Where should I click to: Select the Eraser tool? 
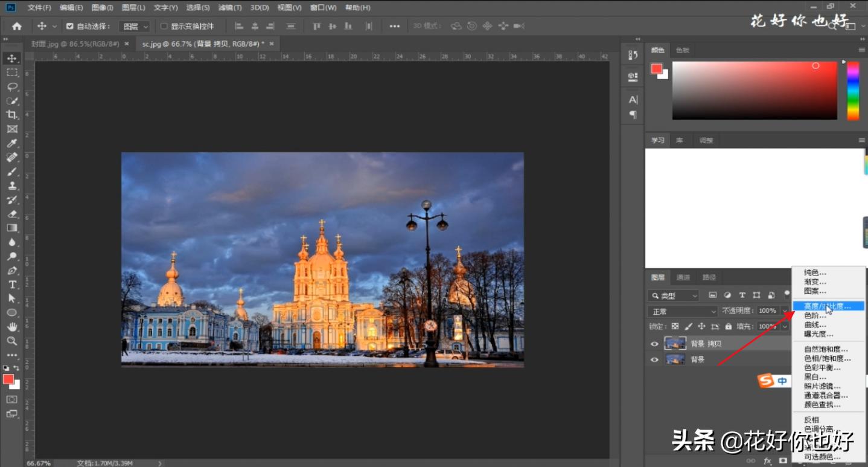[11, 214]
